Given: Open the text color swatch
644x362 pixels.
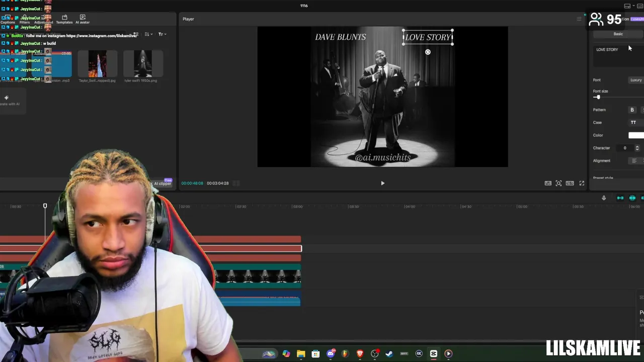Looking at the screenshot, I should pos(636,135).
